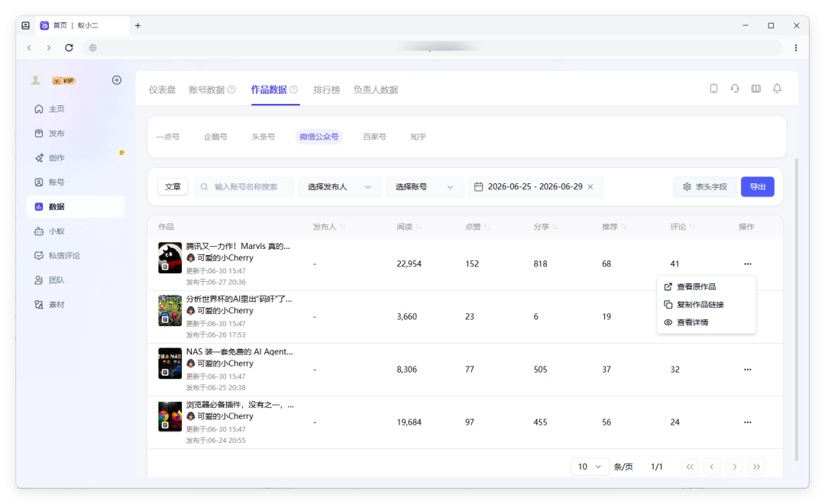Click the 导出 export button
Viewport: 825px width, 504px height.
point(758,187)
